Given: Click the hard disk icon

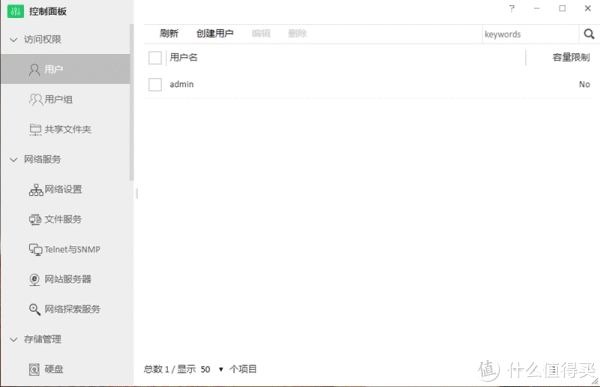Looking at the screenshot, I should tap(34, 369).
